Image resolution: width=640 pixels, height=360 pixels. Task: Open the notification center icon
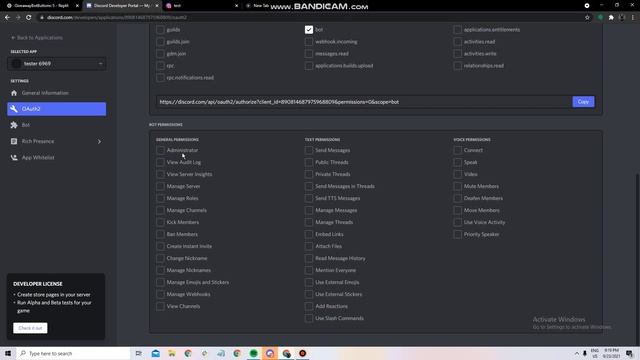click(629, 353)
